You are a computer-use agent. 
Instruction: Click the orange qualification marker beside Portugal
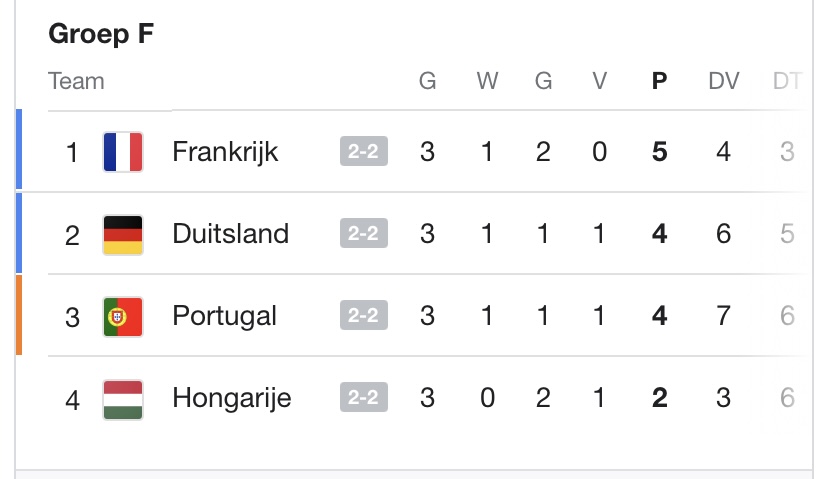tap(19, 316)
